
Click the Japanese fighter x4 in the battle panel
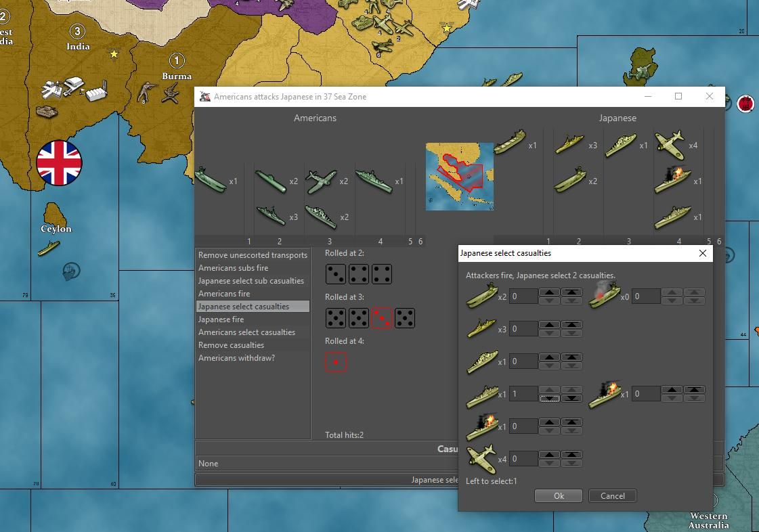(x=669, y=145)
